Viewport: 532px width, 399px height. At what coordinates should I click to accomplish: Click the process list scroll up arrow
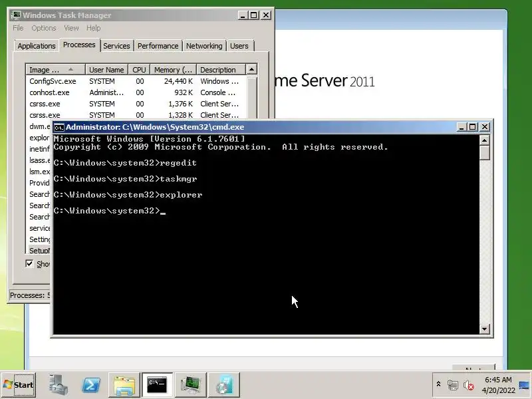pyautogui.click(x=251, y=70)
